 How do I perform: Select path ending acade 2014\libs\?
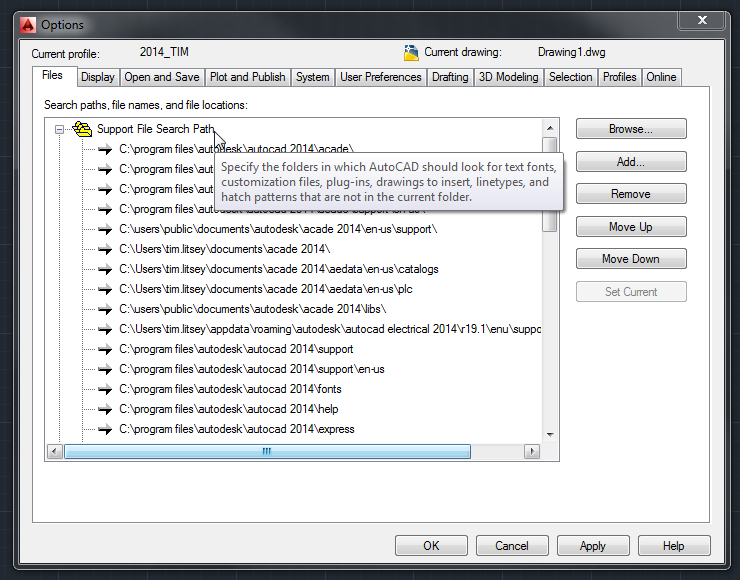click(x=252, y=309)
